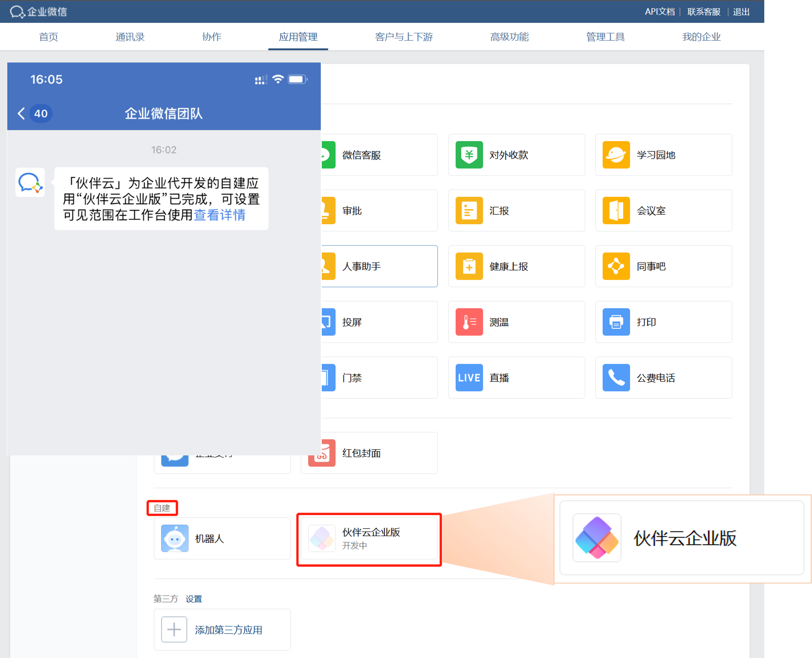This screenshot has height=658, width=812.
Task: Tap the 企业微信团队 chat title
Action: pos(164,113)
